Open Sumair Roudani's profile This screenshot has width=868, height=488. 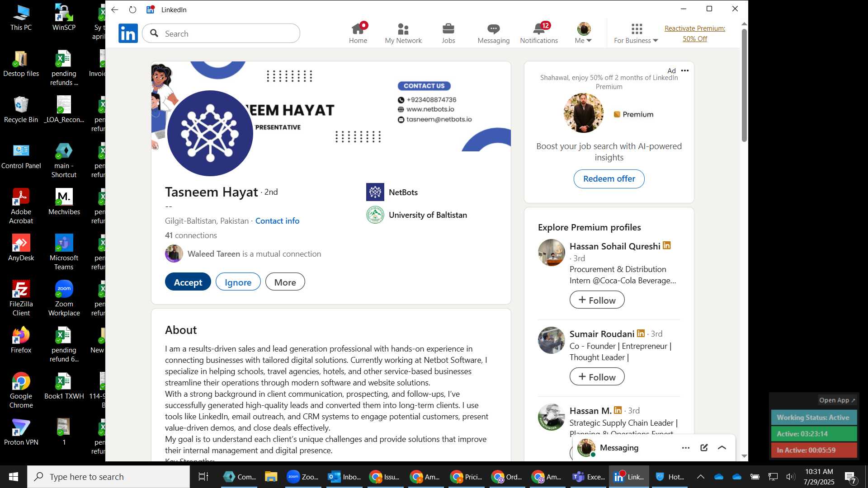pyautogui.click(x=602, y=334)
